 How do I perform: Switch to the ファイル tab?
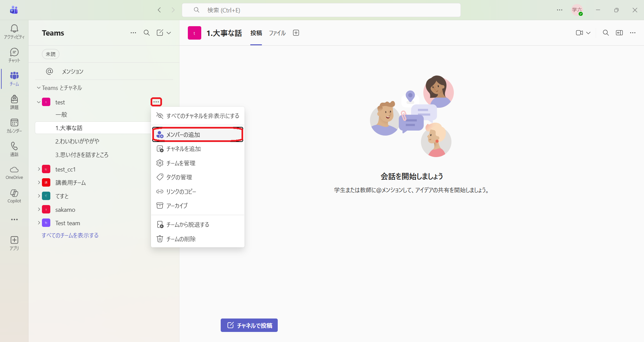point(277,33)
